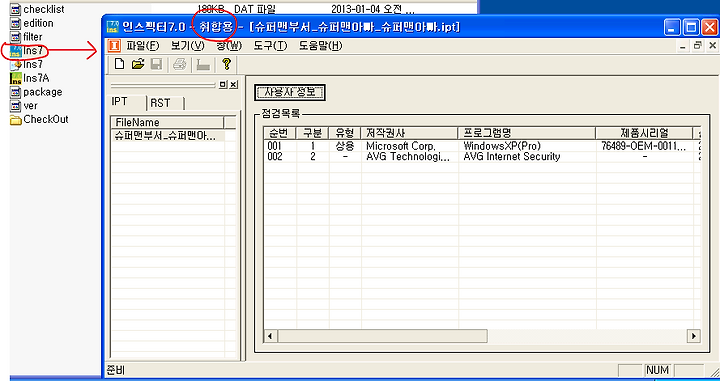Restore down the inner document window
Screen dimensions: 720x381
tap(698, 45)
